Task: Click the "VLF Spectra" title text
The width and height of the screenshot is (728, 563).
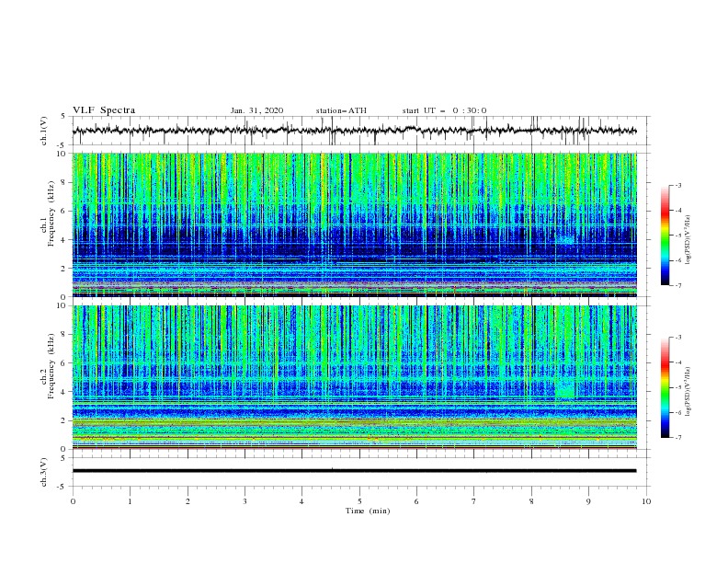Action: pos(104,110)
